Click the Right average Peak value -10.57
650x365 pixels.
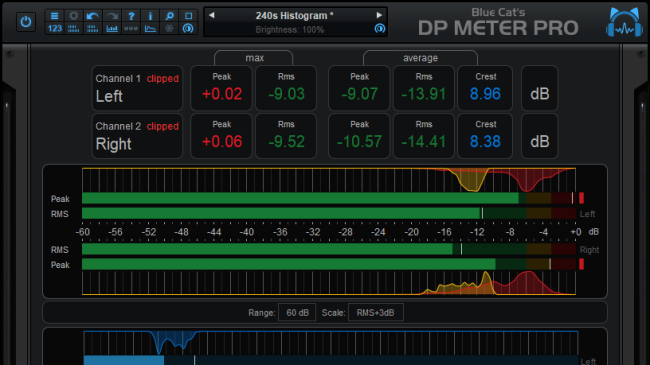coord(359,141)
